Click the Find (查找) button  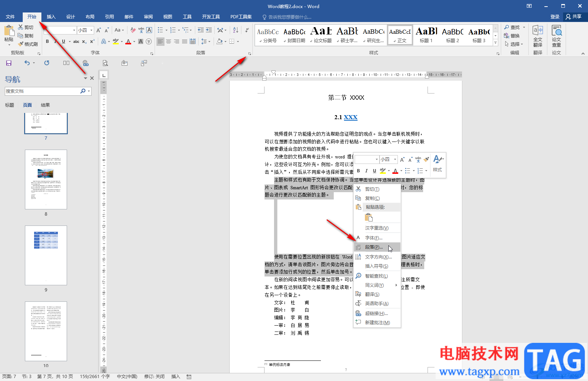(x=512, y=27)
